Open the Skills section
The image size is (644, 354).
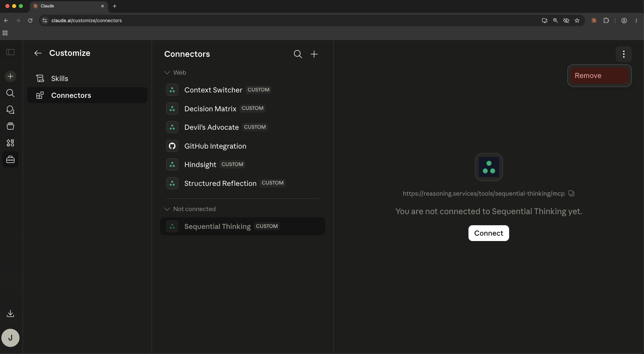pyautogui.click(x=87, y=78)
